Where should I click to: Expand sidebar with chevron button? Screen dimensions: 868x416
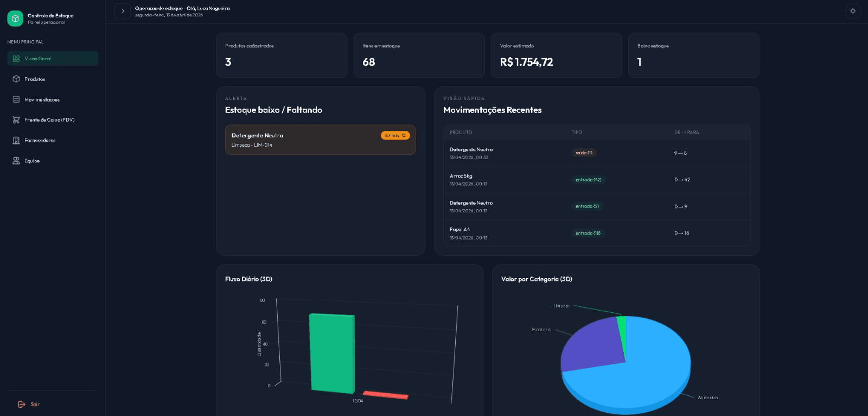coord(123,11)
